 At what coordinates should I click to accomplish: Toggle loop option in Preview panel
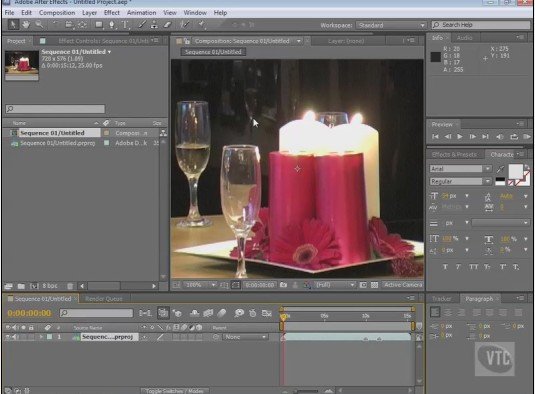click(514, 136)
